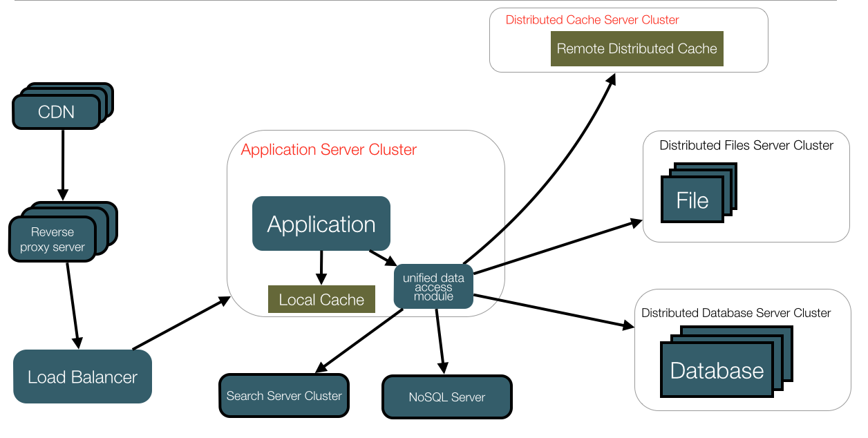
Task: Click the Remote Distributed Cache rectangle
Action: tap(636, 49)
